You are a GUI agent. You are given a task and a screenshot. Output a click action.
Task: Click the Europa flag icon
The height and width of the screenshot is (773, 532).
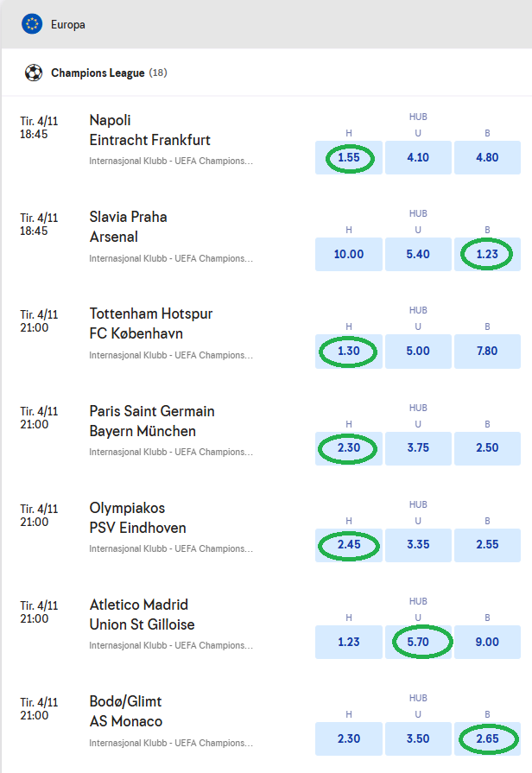click(x=33, y=24)
